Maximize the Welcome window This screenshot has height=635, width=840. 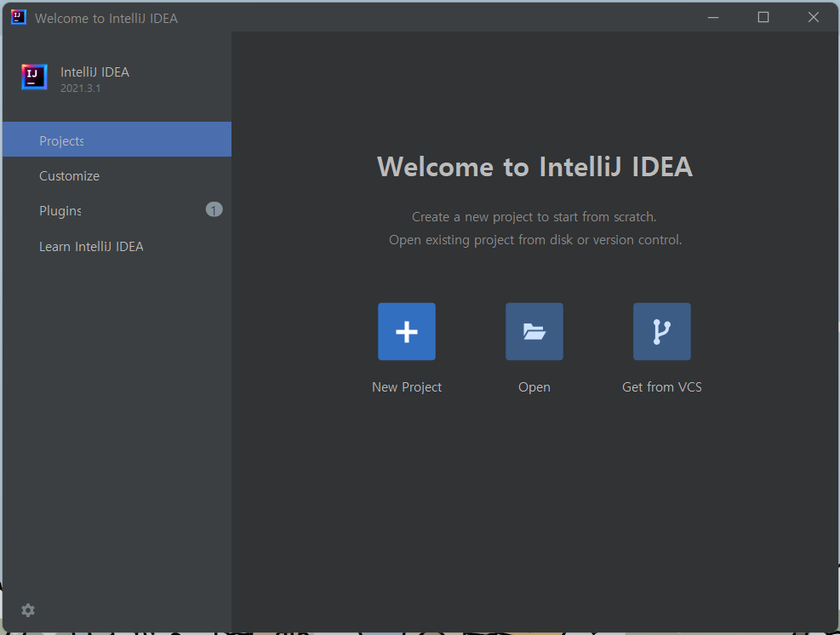pos(763,18)
